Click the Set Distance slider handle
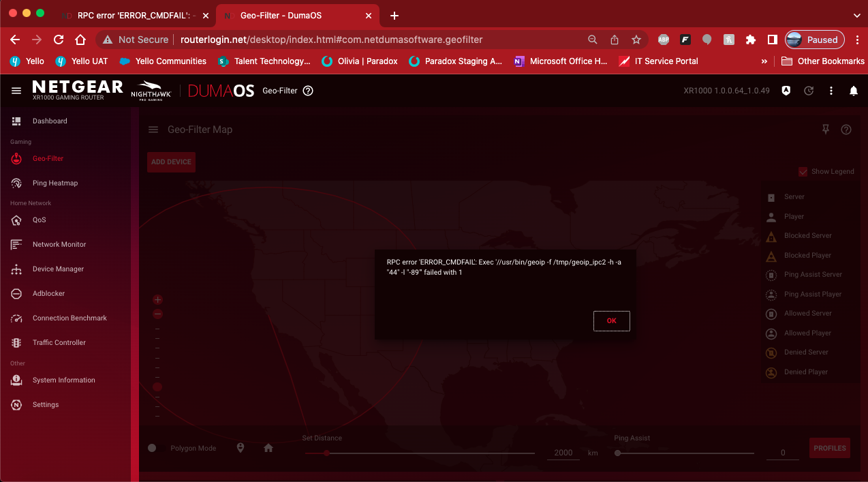868x482 pixels. 326,453
